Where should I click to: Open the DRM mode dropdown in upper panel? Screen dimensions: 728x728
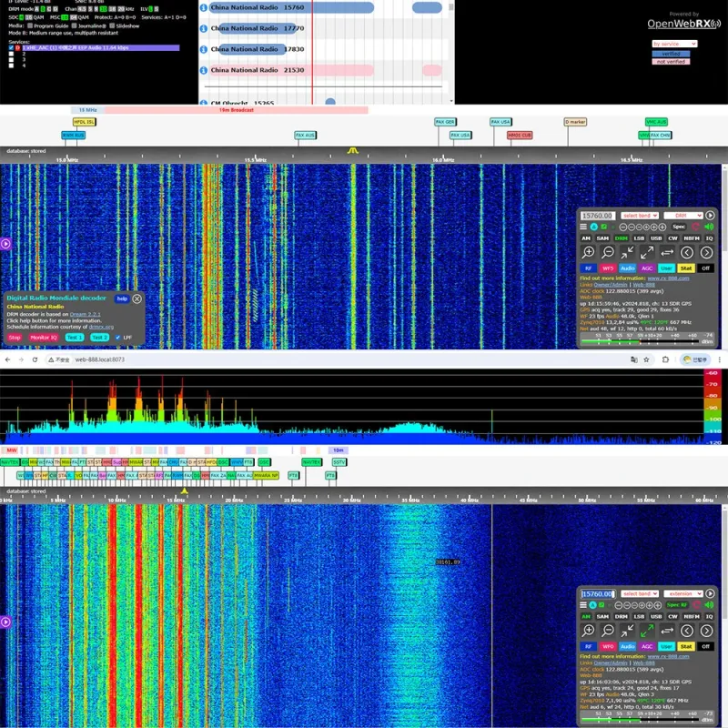point(682,216)
